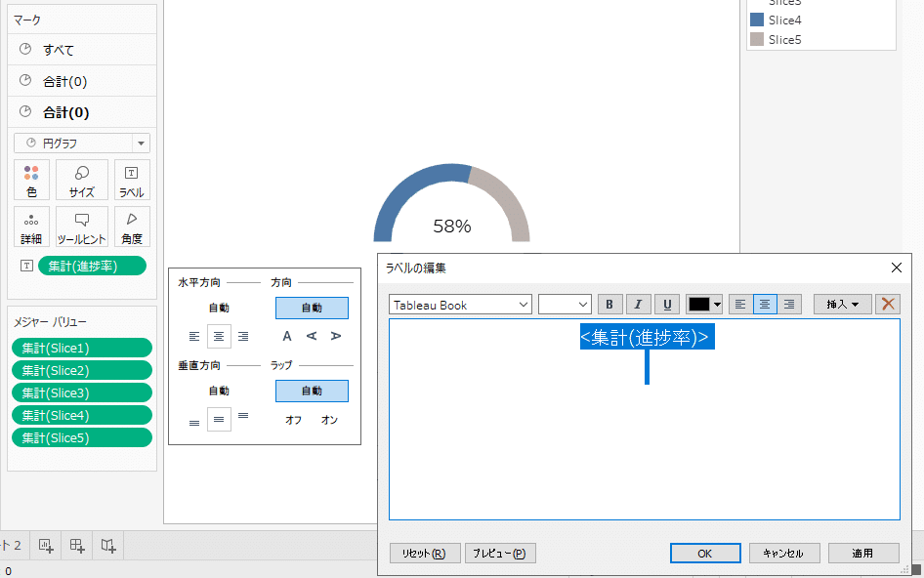Toggle Underline in label editor
Screen dimensions: 924x578
[x=667, y=304]
